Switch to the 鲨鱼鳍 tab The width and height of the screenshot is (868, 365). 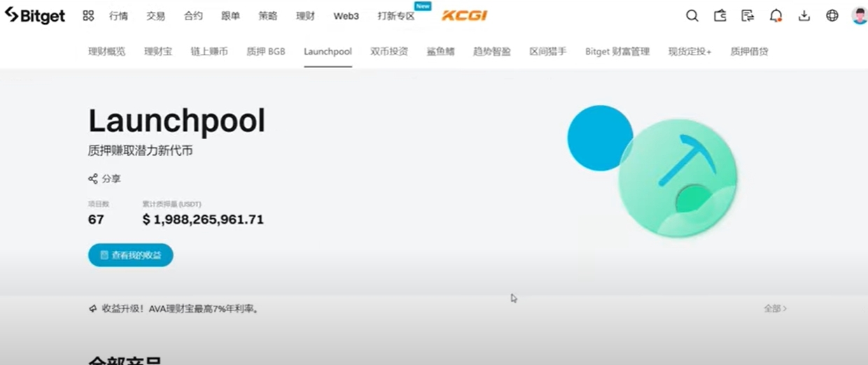(440, 51)
